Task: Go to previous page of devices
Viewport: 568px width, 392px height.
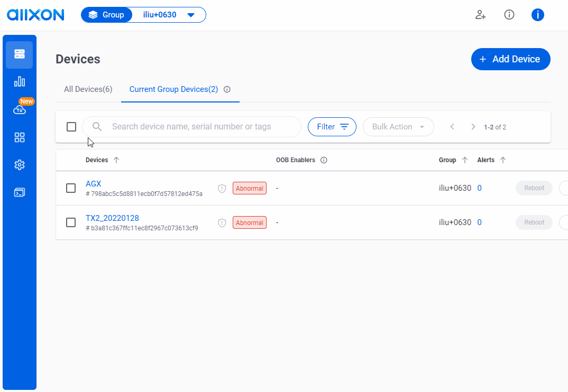Action: [x=452, y=127]
